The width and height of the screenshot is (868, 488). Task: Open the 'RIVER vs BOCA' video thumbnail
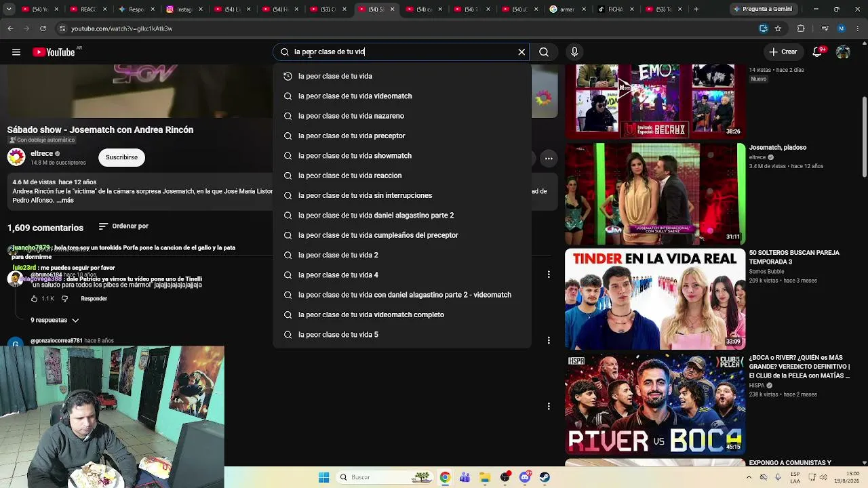(x=655, y=404)
